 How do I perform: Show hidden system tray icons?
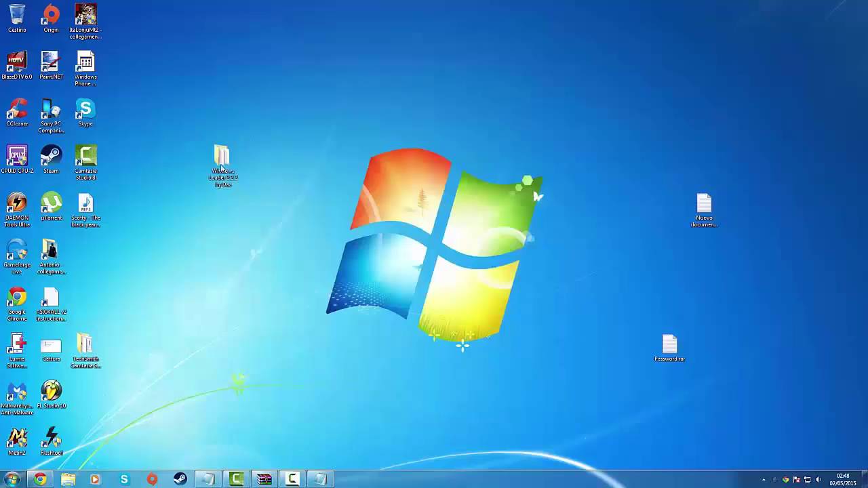764,480
